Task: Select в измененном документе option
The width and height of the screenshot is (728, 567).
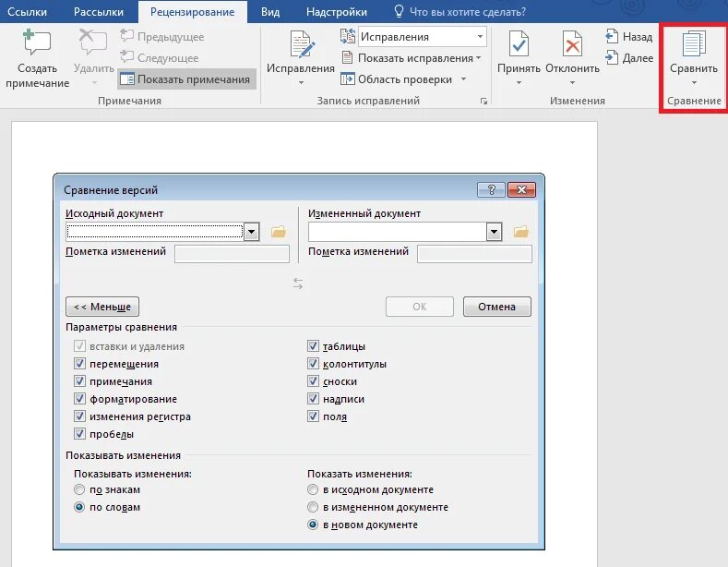Action: click(x=313, y=507)
